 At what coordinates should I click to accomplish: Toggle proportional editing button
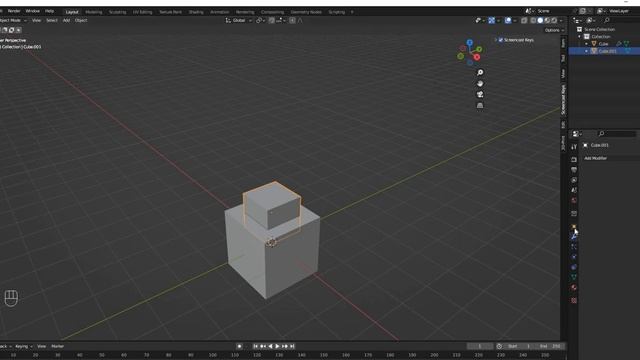[x=292, y=20]
